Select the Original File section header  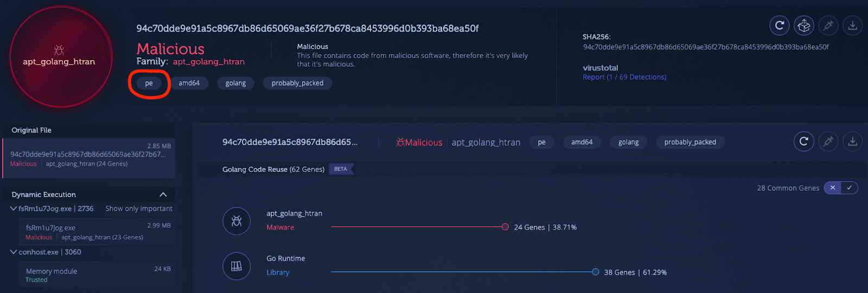tap(89, 130)
